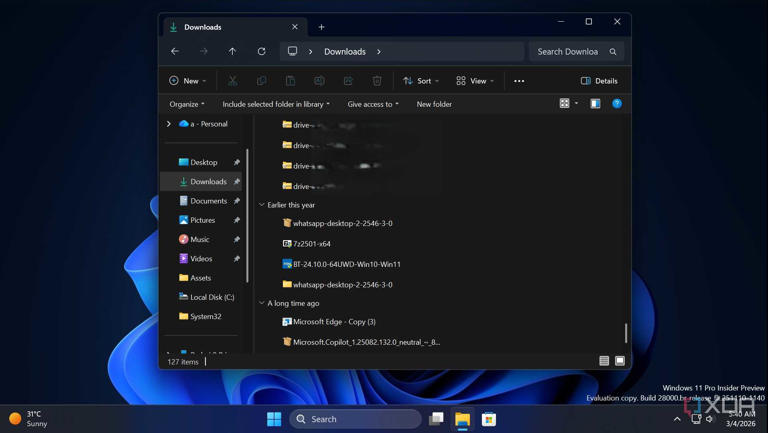
Task: Open the See more ellipsis menu
Action: pos(519,81)
